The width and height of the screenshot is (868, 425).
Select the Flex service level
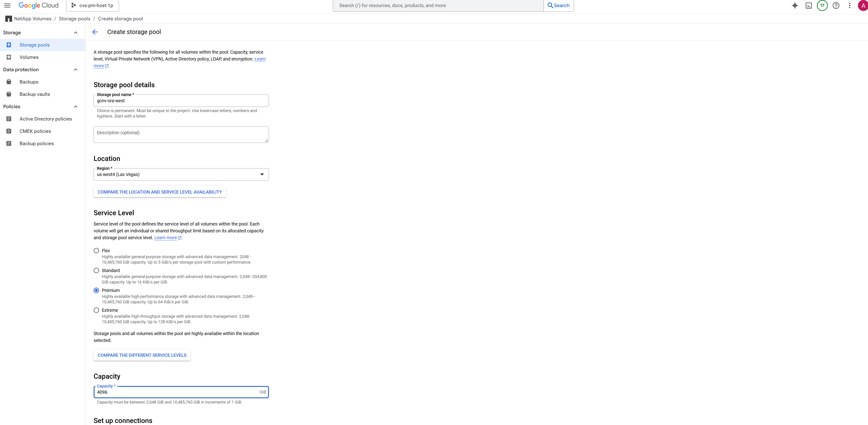(x=96, y=251)
